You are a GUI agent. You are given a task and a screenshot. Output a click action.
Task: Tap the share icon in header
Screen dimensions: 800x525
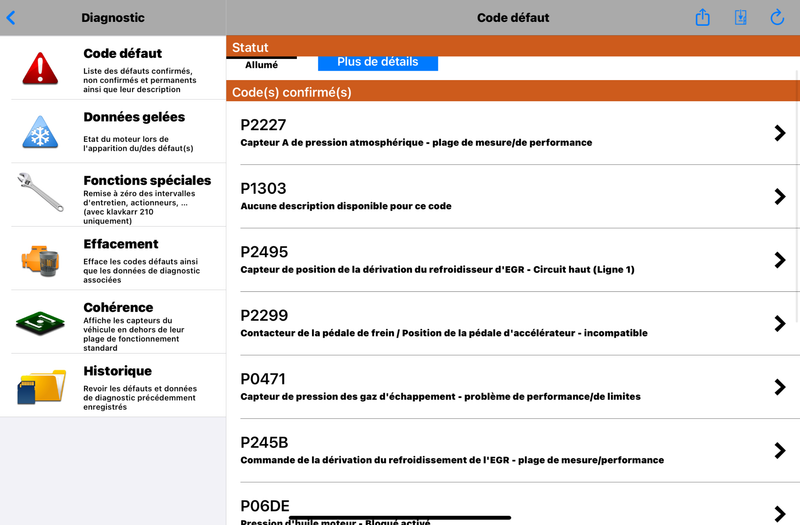[703, 17]
